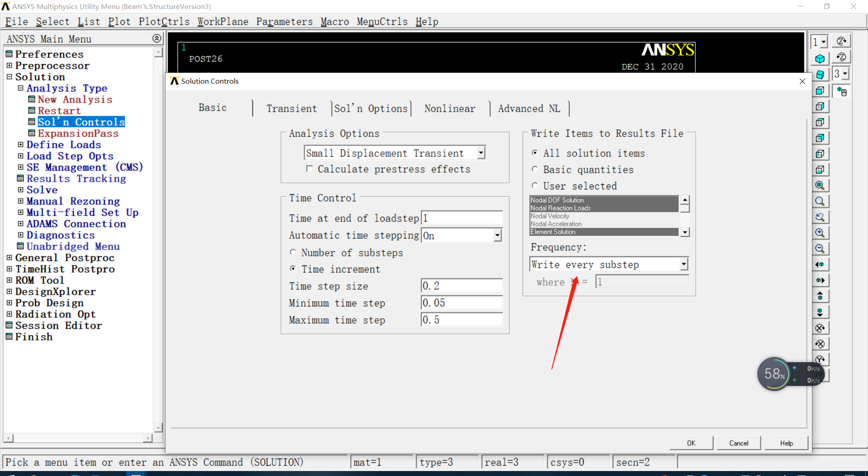The width and height of the screenshot is (868, 476).
Task: Click the Time at end of loadstep field
Action: coord(462,218)
